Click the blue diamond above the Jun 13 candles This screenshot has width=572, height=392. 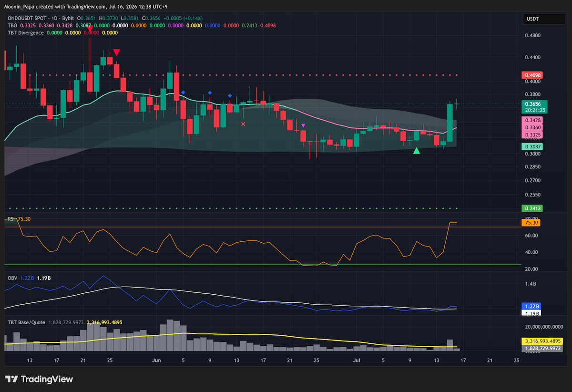[x=230, y=96]
